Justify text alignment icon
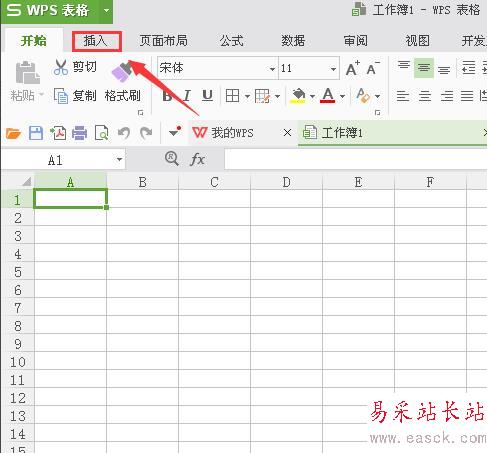 coord(467,96)
